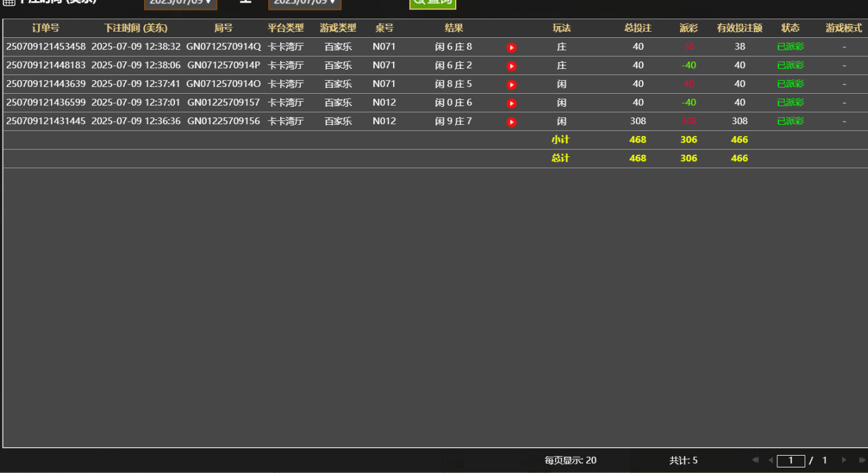Click the 订单号 column header
Screen dimensions: 868x473
point(47,27)
